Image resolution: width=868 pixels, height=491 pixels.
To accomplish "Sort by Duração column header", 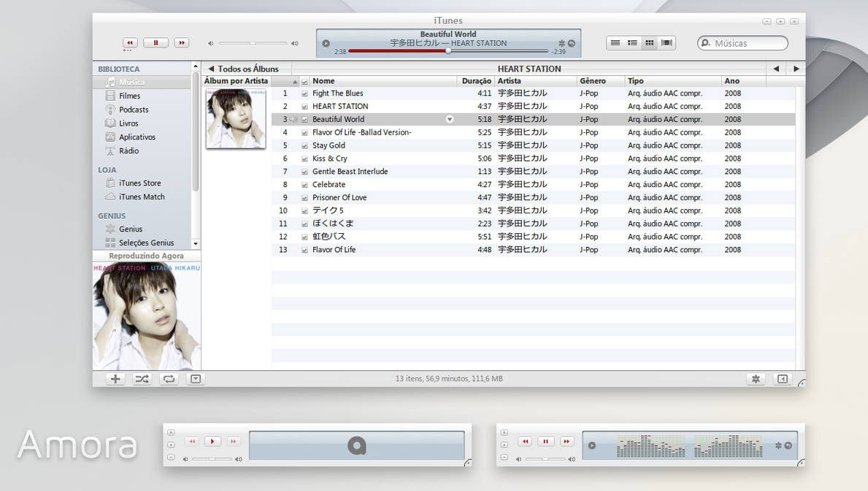I will [x=475, y=81].
